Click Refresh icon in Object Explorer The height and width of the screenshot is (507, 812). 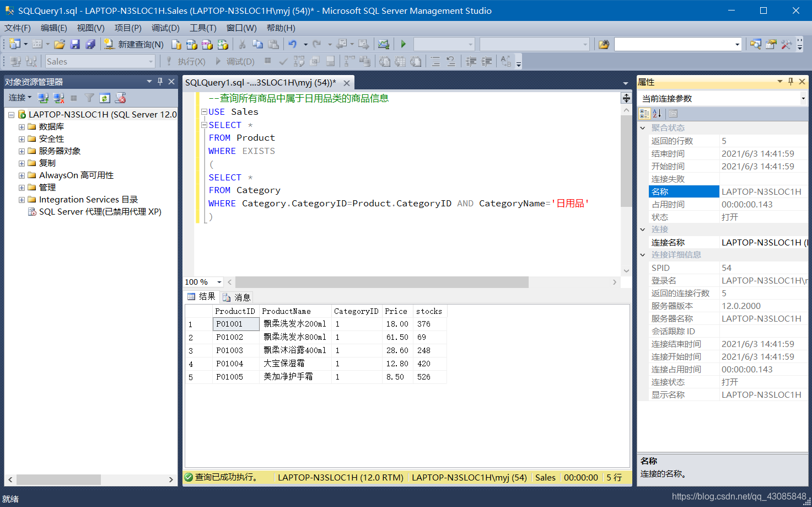coord(105,98)
